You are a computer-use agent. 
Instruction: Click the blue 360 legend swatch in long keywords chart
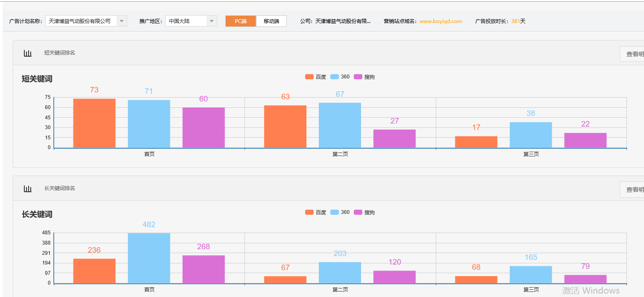(335, 212)
